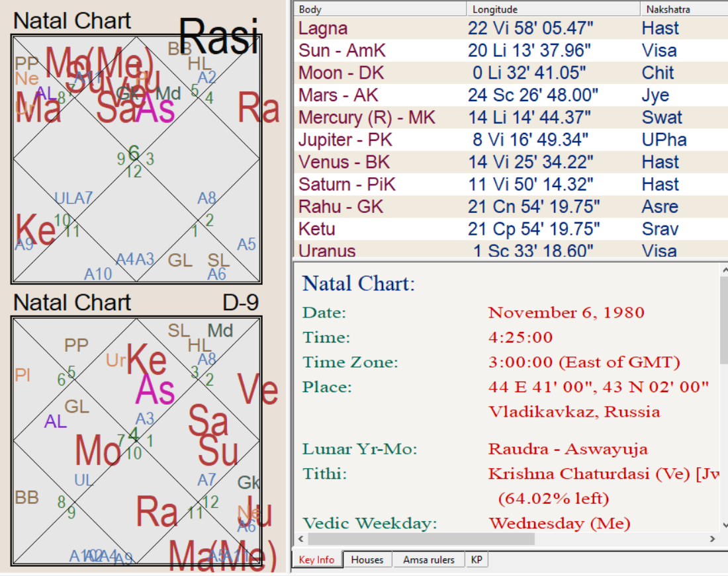Click the longitude value 22 Vi 58' 05.47"
The width and height of the screenshot is (728, 576).
(530, 28)
